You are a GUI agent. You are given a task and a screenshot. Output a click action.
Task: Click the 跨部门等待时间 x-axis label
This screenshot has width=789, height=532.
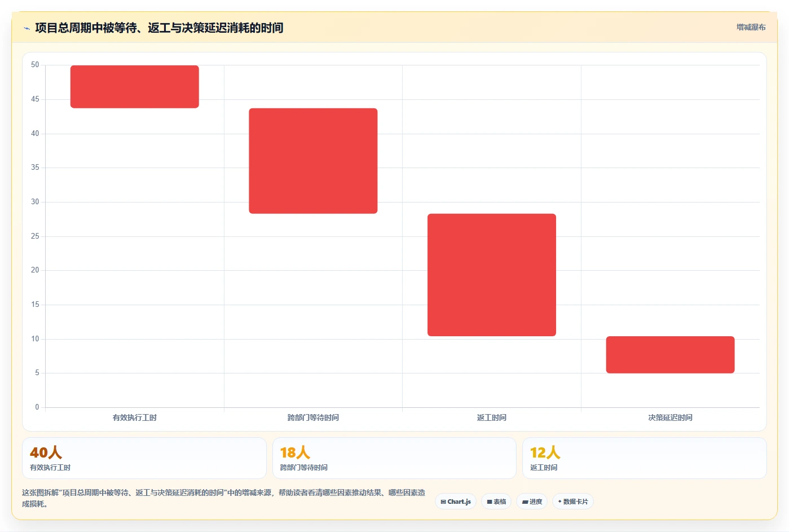tap(313, 417)
